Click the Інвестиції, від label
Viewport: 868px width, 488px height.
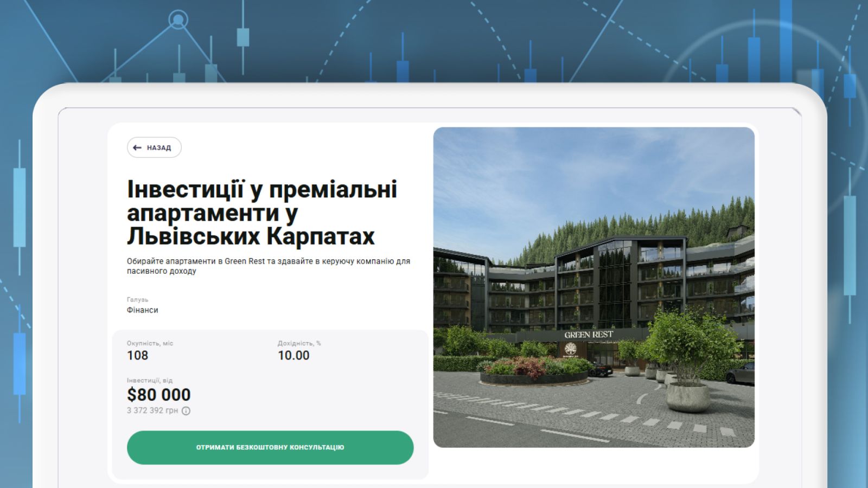(x=150, y=381)
